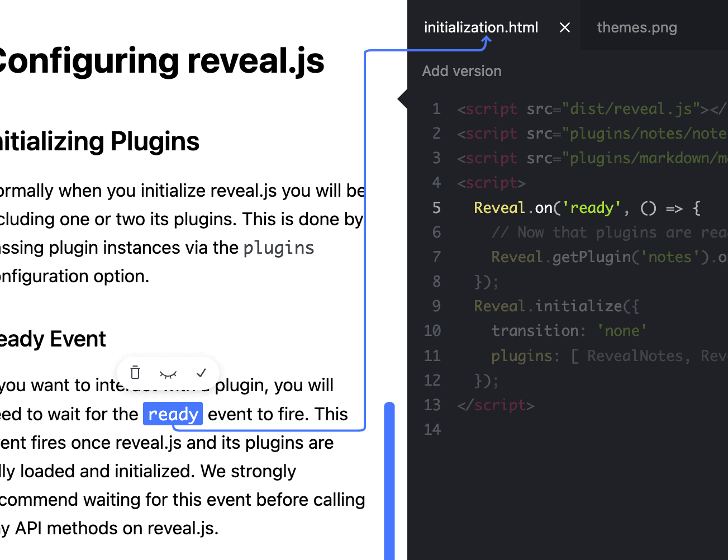Click the triangular pointer on the code panel edge
728x560 pixels.
[x=402, y=99]
